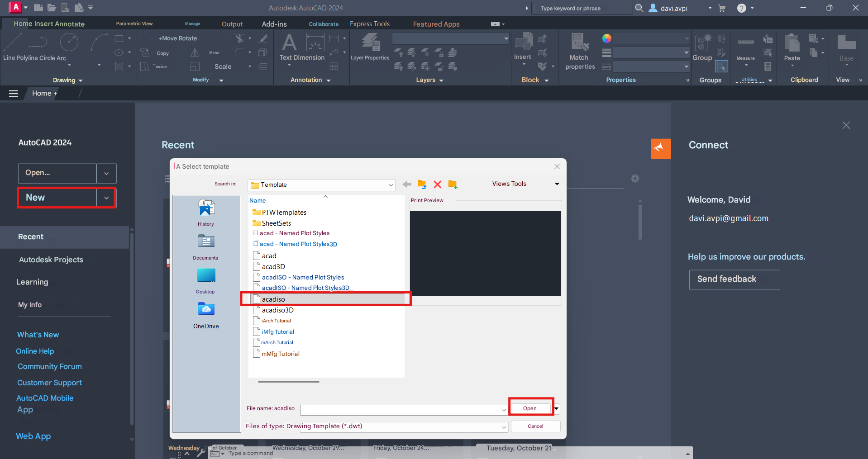868x459 pixels.
Task: Click the red delete X icon in dialog
Action: point(437,184)
